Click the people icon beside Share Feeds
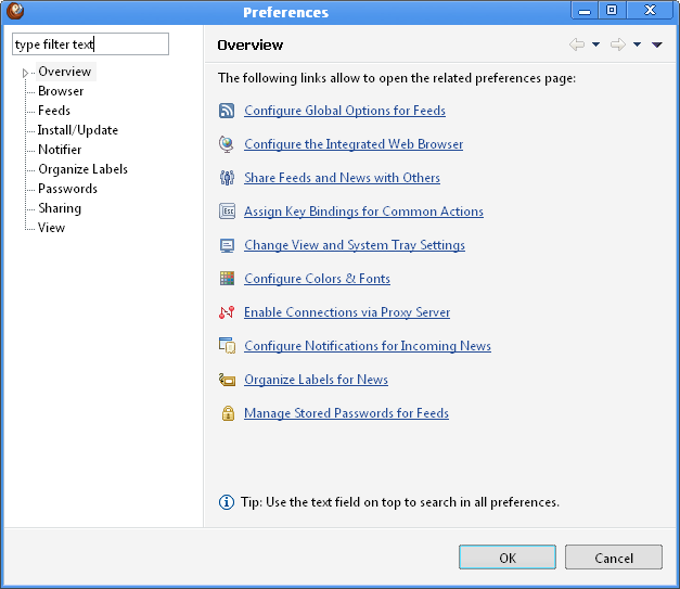 (x=226, y=178)
